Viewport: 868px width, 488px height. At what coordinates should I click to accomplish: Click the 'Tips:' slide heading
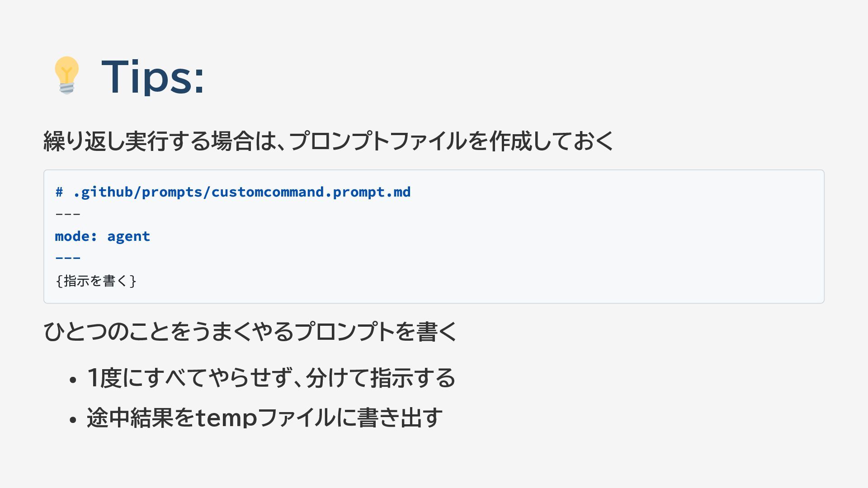153,77
